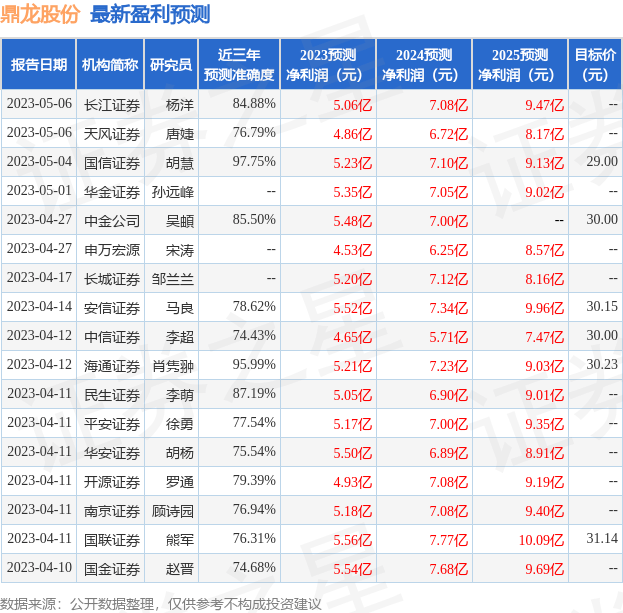
Task: Click the 目标价 column header
Action: tap(595, 64)
